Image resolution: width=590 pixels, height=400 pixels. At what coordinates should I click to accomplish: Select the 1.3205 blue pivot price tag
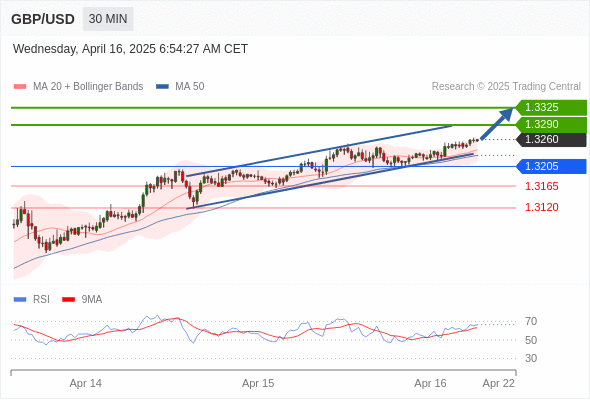click(551, 166)
